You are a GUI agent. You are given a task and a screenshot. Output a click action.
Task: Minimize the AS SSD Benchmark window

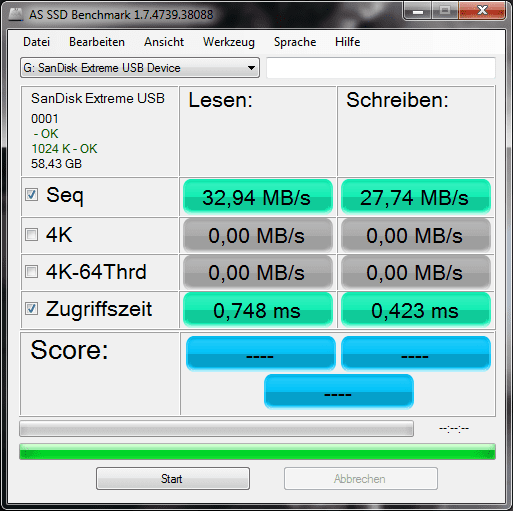(x=418, y=11)
